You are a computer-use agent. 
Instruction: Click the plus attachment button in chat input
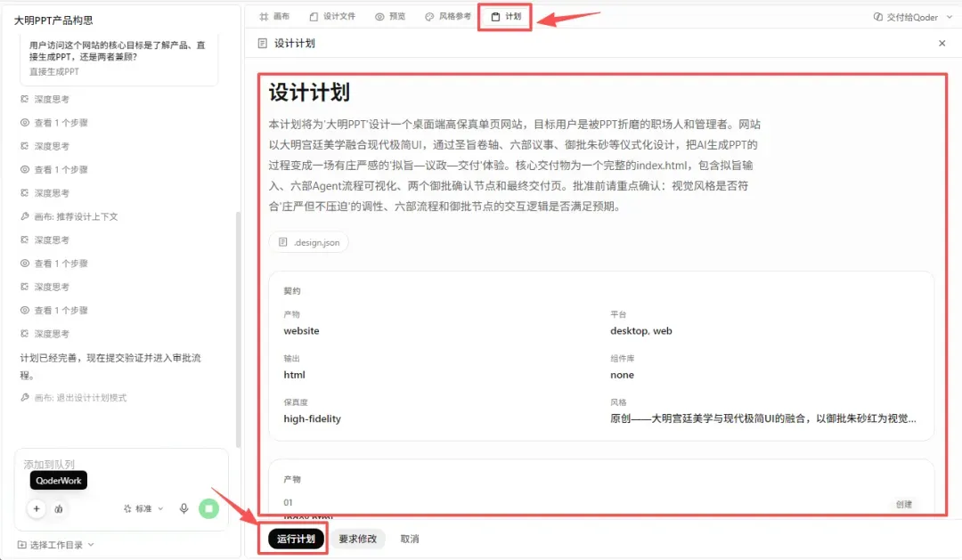(37, 508)
